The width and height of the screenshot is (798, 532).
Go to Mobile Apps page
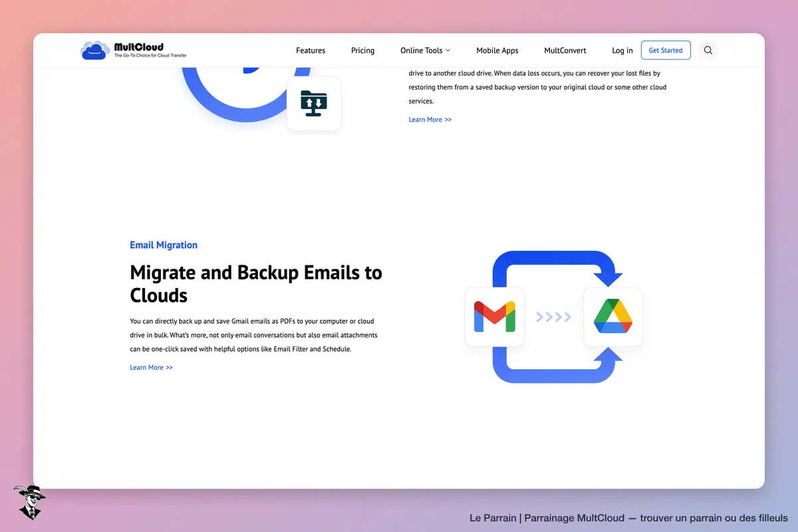pos(497,51)
